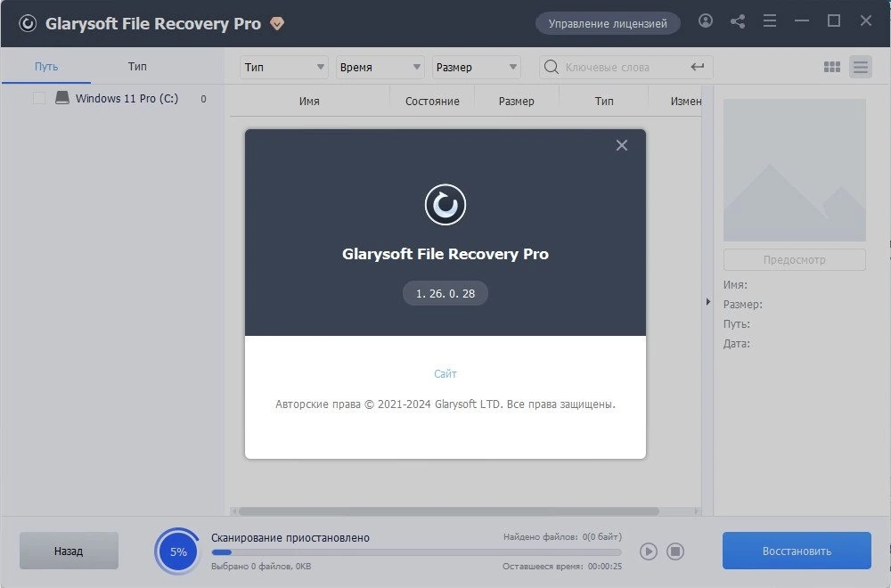This screenshot has height=588, width=891.
Task: Click the Pro diamond badge icon
Action: coord(277,24)
